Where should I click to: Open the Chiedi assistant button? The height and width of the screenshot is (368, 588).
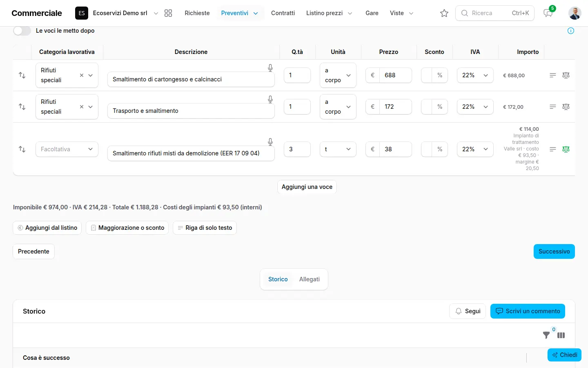(564, 355)
